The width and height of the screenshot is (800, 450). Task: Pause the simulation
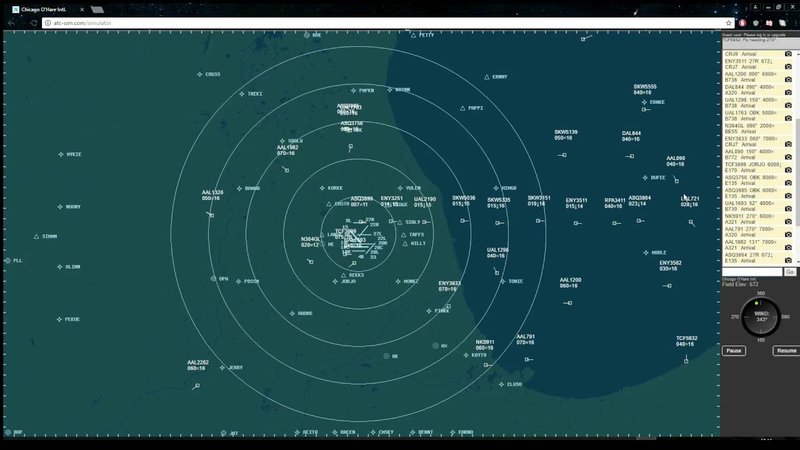tap(734, 351)
